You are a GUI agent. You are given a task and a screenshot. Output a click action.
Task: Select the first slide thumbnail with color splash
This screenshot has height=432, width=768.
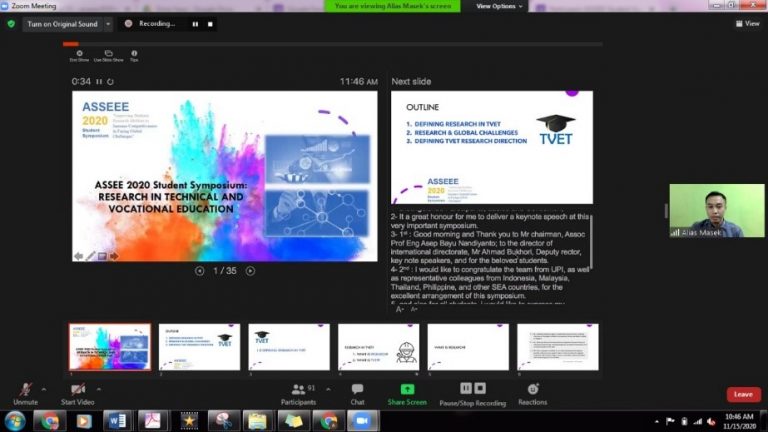[110, 347]
